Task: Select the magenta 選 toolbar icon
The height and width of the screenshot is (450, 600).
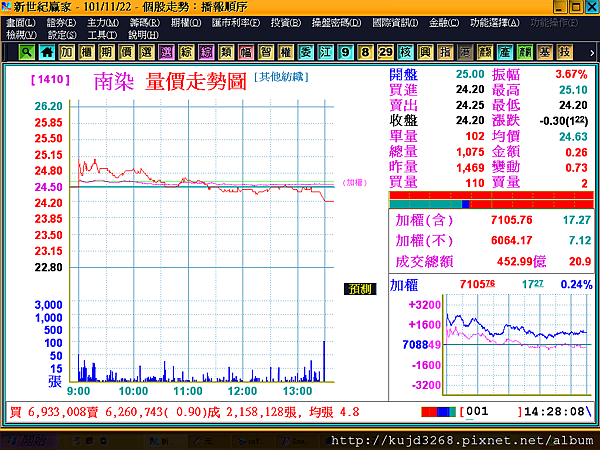Action: [166, 52]
